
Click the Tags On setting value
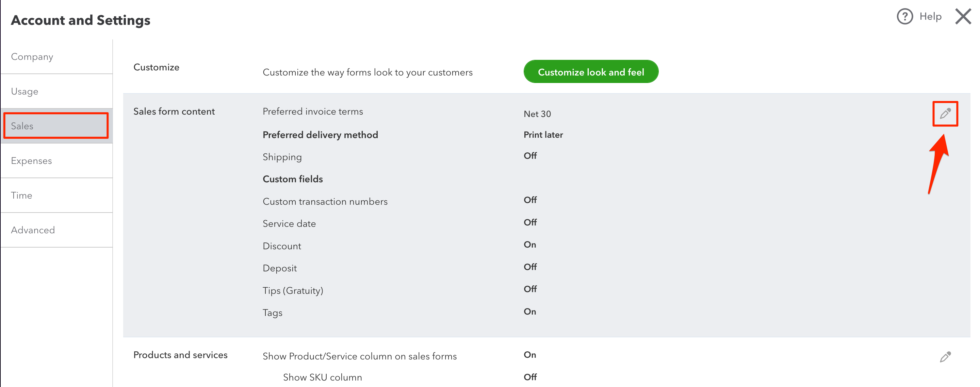[x=529, y=312]
